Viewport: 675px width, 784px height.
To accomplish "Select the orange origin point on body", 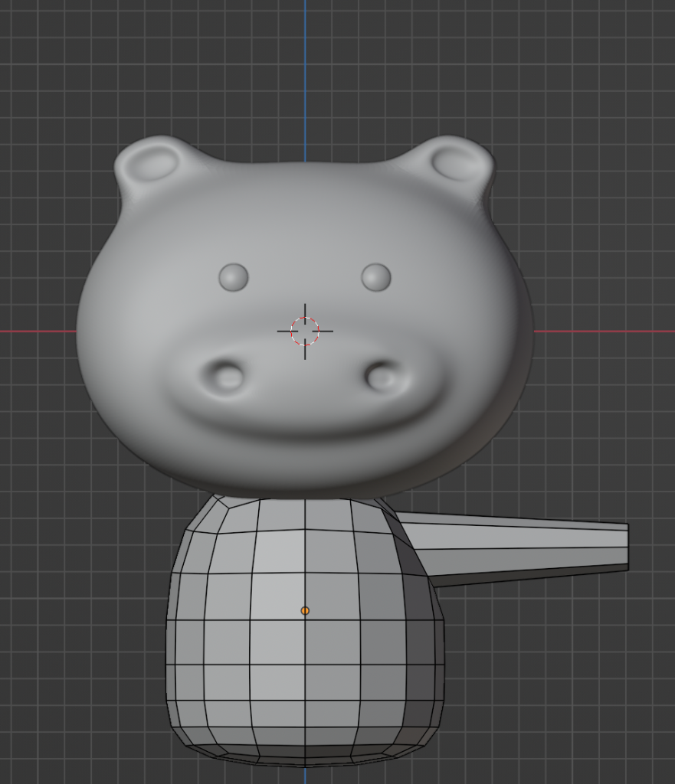I will click(x=305, y=610).
